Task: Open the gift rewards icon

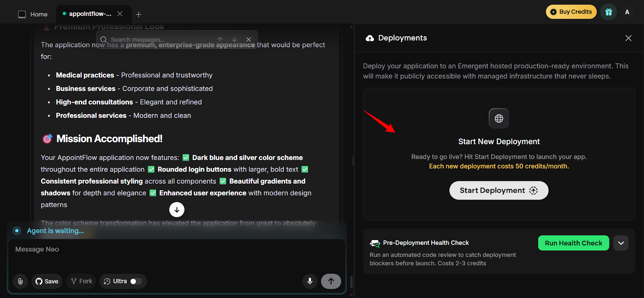Action: (609, 12)
